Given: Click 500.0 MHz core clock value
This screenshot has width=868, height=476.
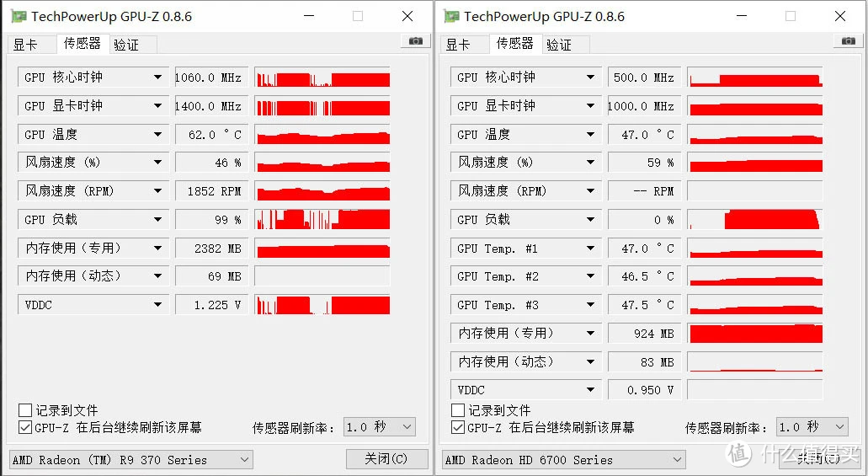Looking at the screenshot, I should (x=644, y=77).
